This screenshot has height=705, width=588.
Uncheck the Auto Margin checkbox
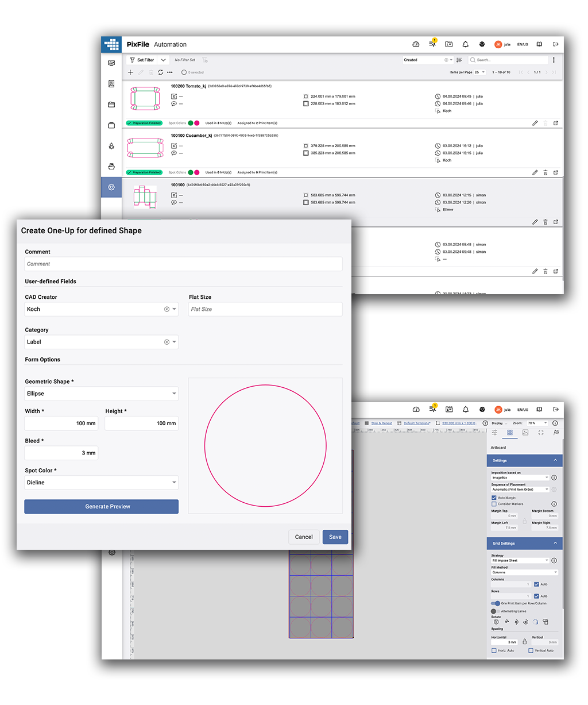[x=494, y=498]
